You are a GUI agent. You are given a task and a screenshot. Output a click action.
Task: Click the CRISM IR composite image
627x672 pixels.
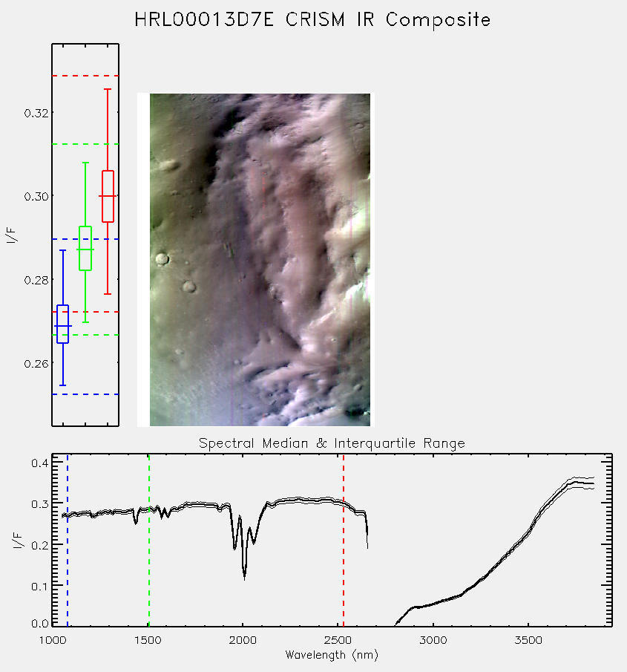pyautogui.click(x=260, y=260)
